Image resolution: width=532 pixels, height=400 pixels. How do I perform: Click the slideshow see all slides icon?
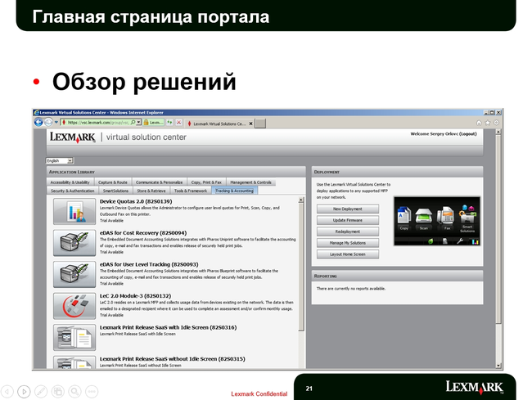click(x=57, y=392)
